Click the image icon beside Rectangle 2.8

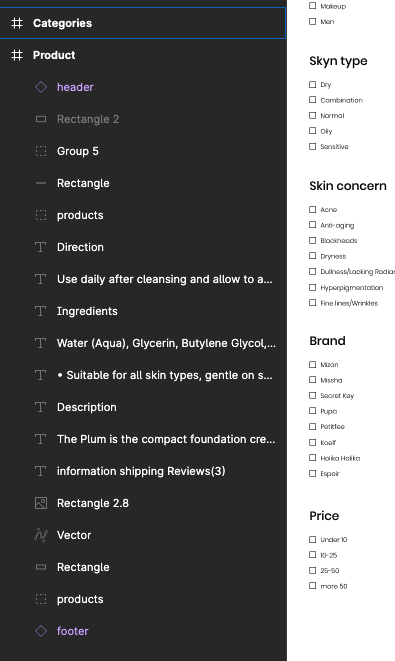[x=41, y=503]
